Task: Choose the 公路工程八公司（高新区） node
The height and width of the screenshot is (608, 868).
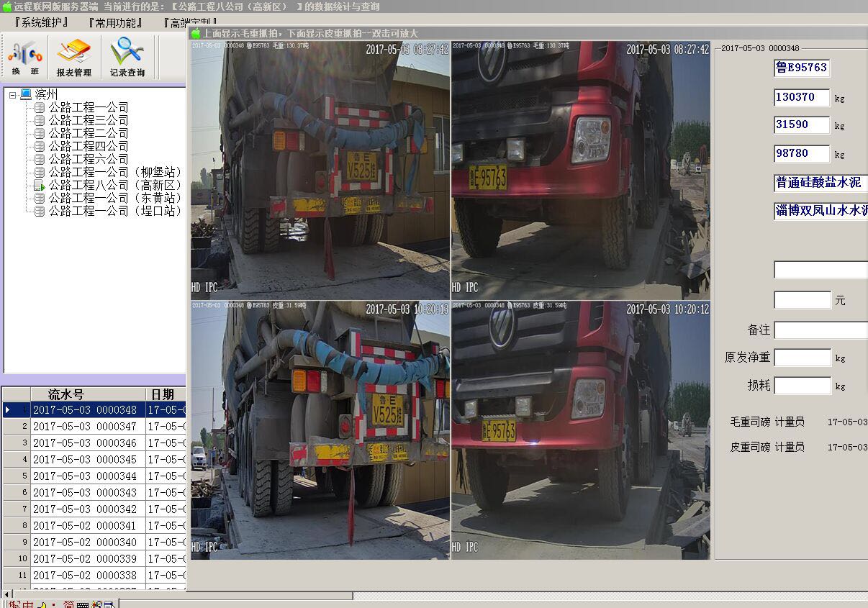Action: coord(115,185)
